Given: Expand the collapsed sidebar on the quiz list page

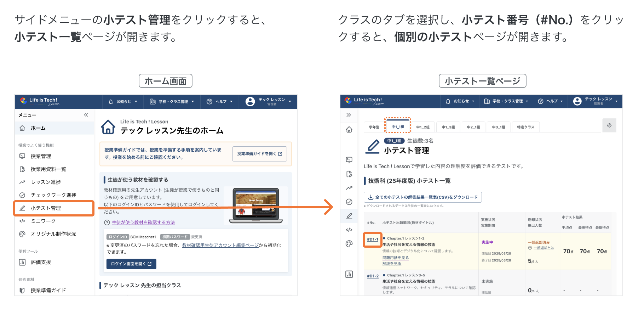Looking at the screenshot, I should coord(349,115).
